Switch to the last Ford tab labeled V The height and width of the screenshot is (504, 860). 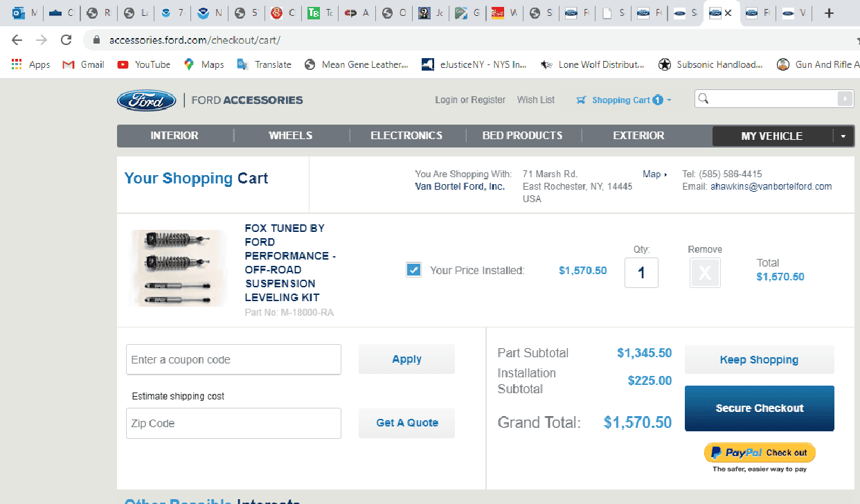794,13
